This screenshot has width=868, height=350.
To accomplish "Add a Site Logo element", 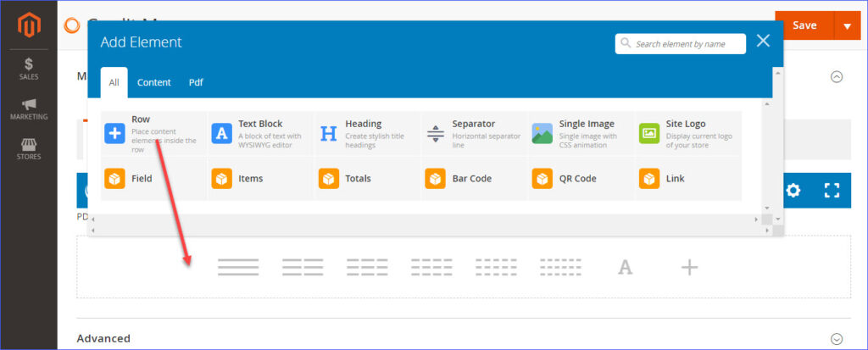I will (x=687, y=133).
